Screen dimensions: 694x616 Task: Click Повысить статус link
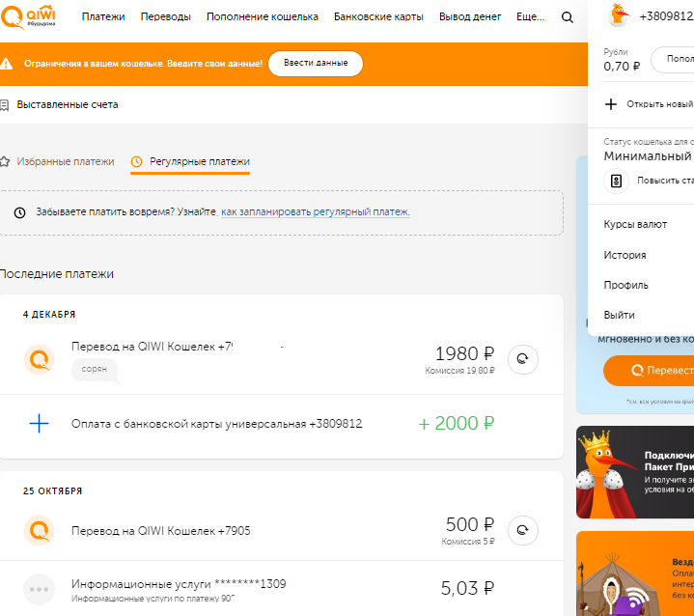point(665,181)
